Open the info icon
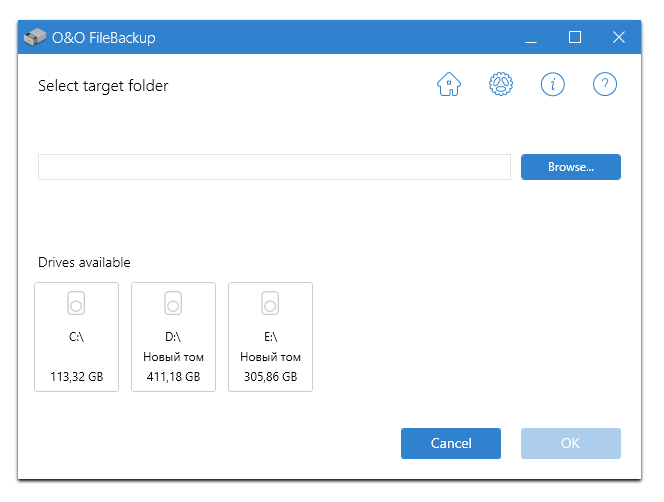The image size is (664, 502). 553,84
